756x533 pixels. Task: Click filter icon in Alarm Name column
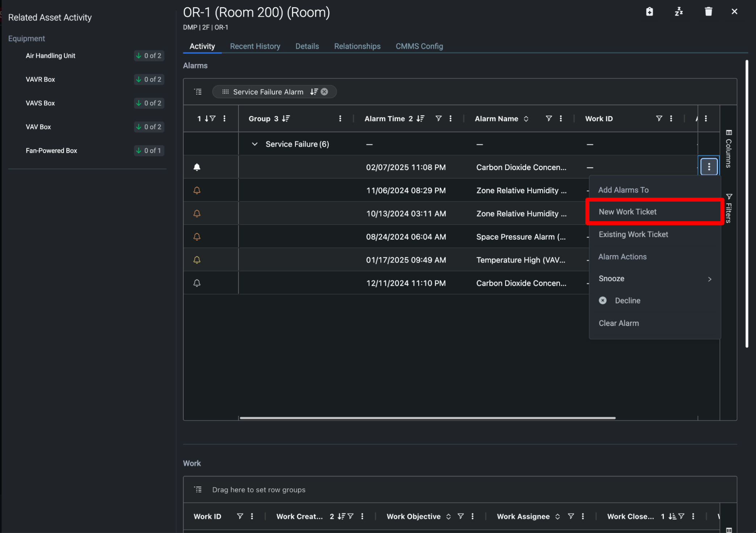pyautogui.click(x=549, y=119)
